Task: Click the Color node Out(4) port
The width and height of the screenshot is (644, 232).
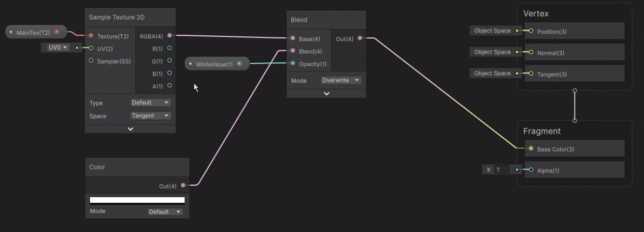Action: point(183,185)
